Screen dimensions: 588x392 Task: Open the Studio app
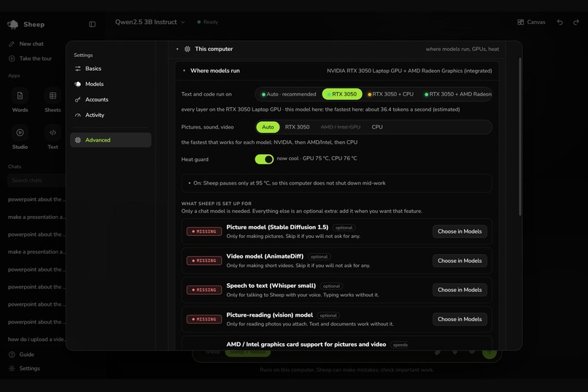pyautogui.click(x=20, y=137)
